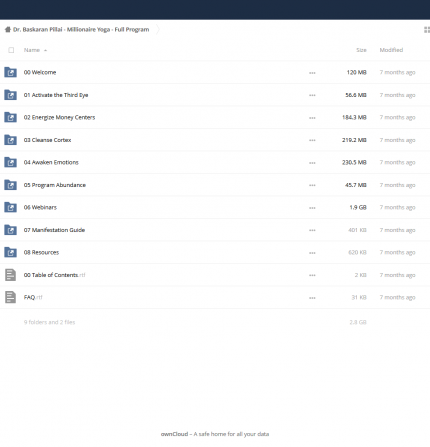Click the 00 Welcome folder icon
This screenshot has width=430, height=447.
point(11,72)
